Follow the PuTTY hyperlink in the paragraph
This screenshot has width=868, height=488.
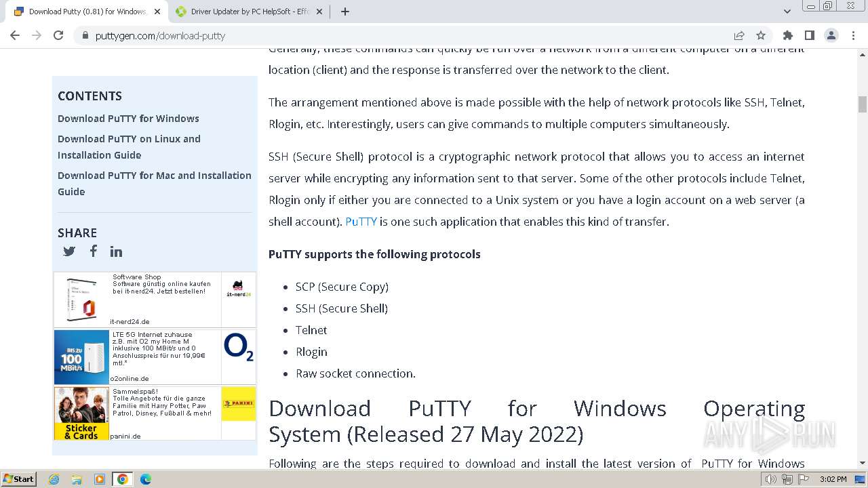(361, 222)
